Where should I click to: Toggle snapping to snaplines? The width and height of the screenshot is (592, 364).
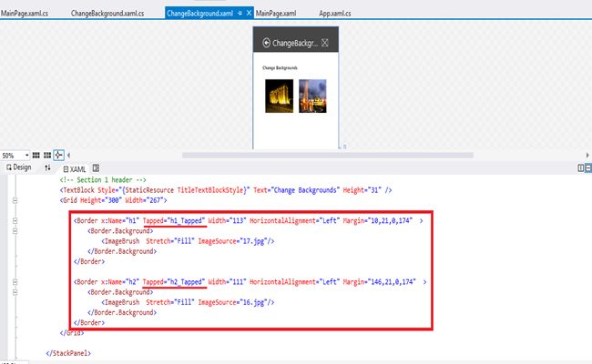[x=58, y=155]
